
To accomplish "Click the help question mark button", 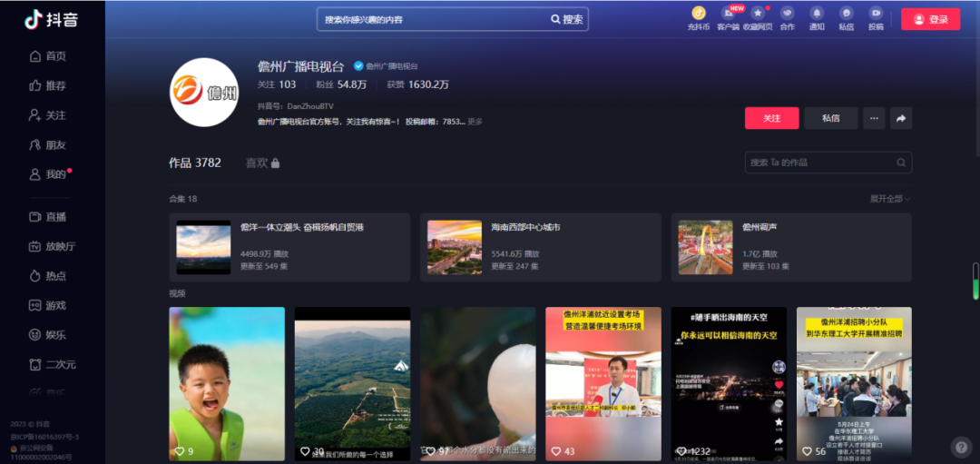I will pos(961,447).
